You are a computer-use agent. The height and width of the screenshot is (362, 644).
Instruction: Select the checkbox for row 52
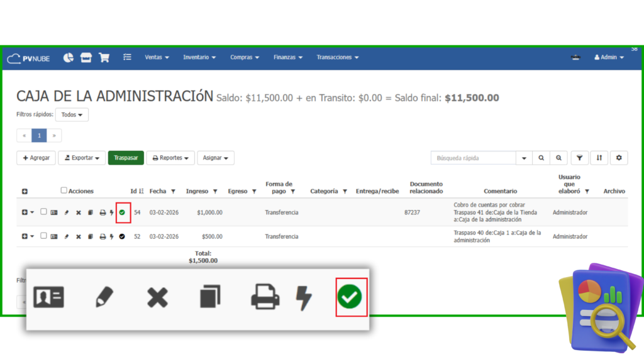(43, 236)
